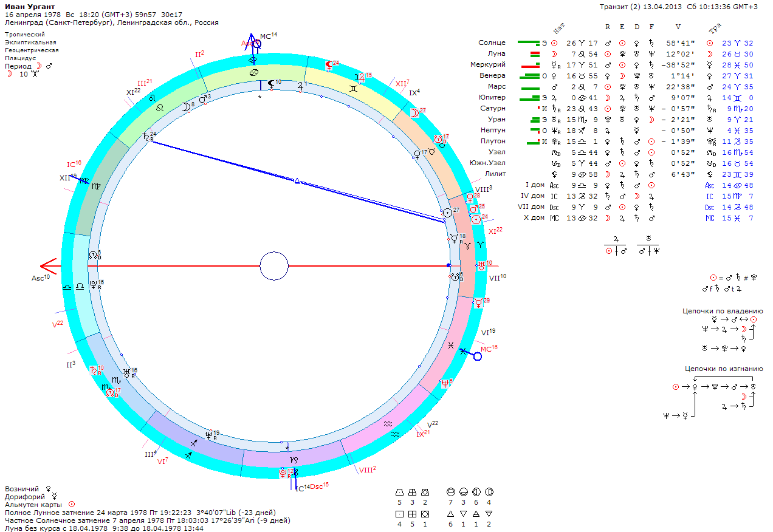Select natal Pluto glyph marked 16 near Ascendant
This screenshot has width=773, height=532.
point(93,285)
